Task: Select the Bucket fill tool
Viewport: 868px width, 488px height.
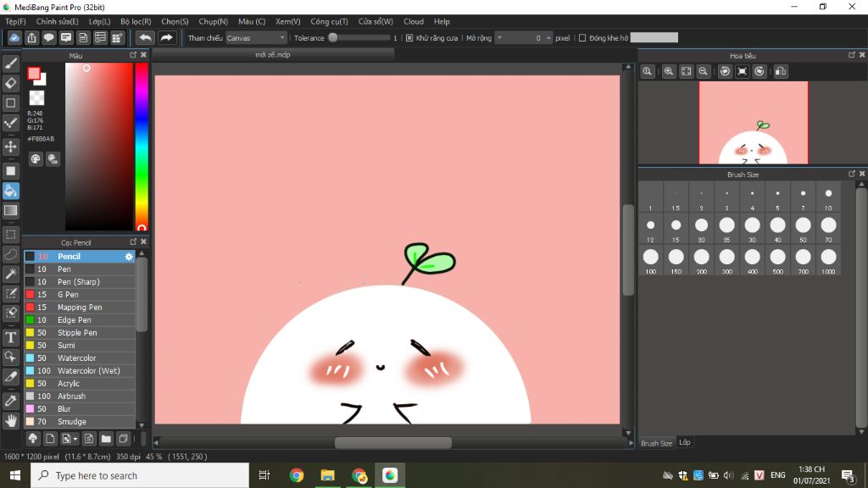Action: [x=10, y=191]
